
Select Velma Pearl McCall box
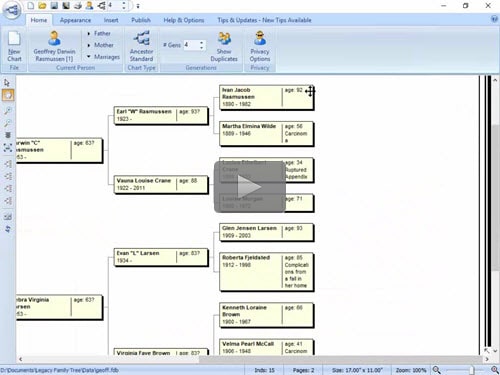pyautogui.click(x=266, y=347)
